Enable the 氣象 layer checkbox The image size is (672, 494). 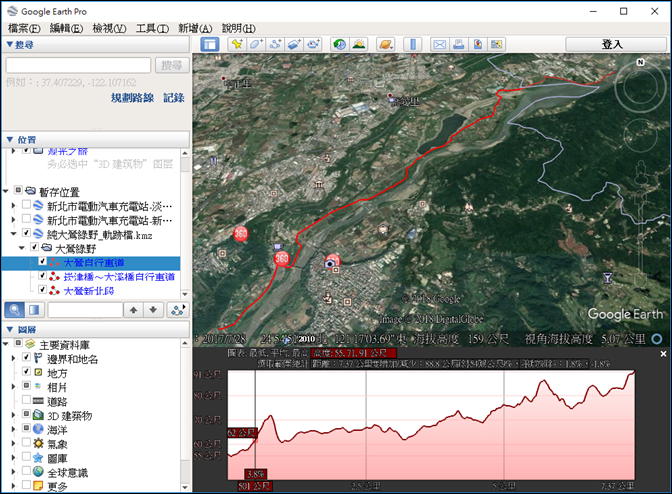(x=26, y=442)
